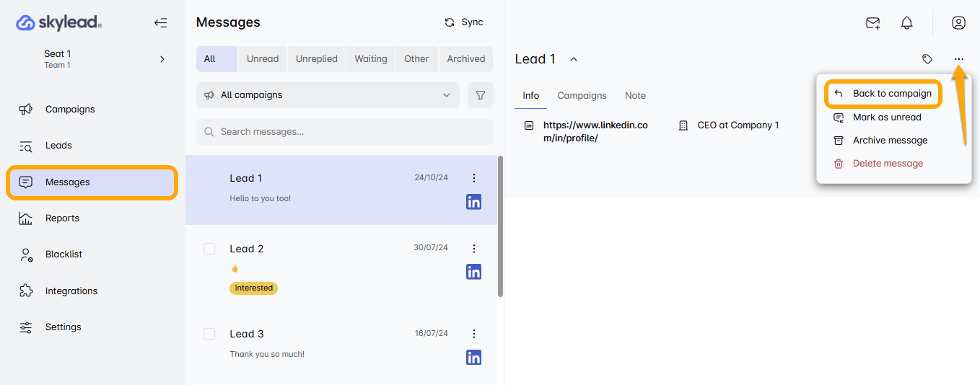Collapse Lead 1 details with the chevron

pyautogui.click(x=574, y=59)
